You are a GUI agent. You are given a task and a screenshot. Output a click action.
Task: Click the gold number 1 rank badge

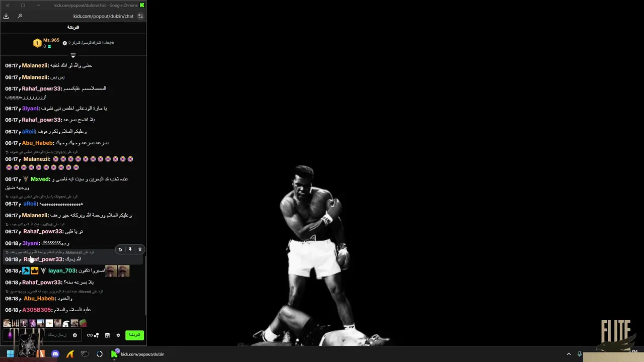pos(37,43)
